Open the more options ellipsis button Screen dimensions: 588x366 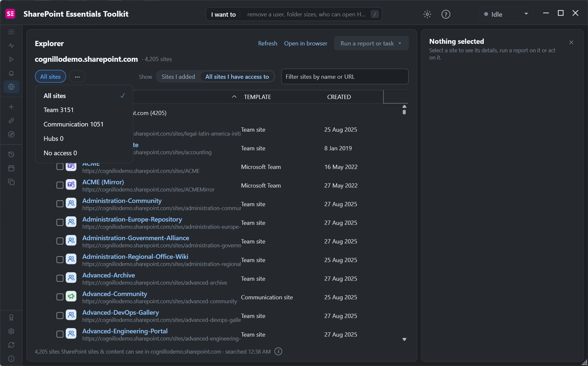click(x=77, y=76)
